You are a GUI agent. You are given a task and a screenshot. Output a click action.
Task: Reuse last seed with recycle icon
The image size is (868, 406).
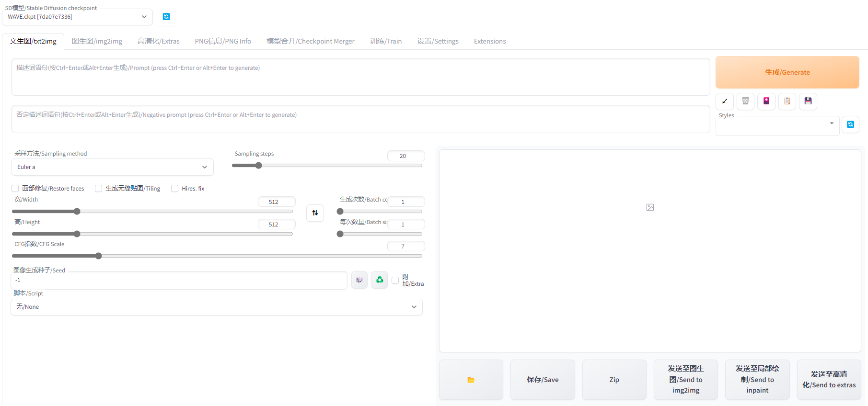click(380, 280)
